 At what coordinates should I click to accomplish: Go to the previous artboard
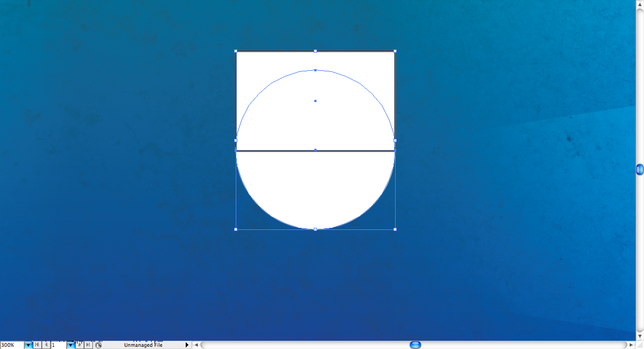[x=46, y=345]
